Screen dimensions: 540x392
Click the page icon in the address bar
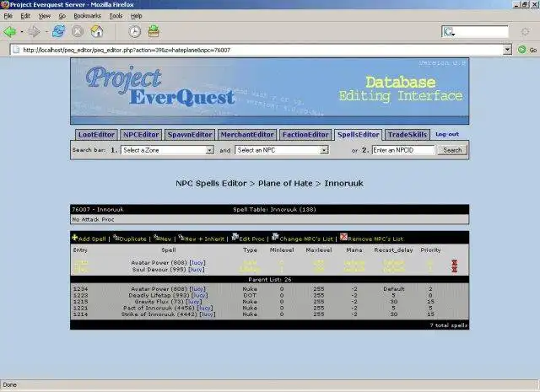click(15, 50)
